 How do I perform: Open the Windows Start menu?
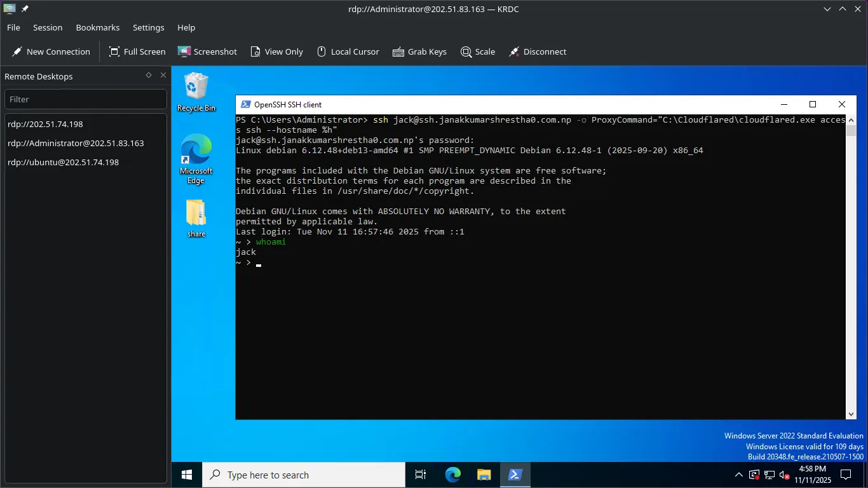point(187,475)
